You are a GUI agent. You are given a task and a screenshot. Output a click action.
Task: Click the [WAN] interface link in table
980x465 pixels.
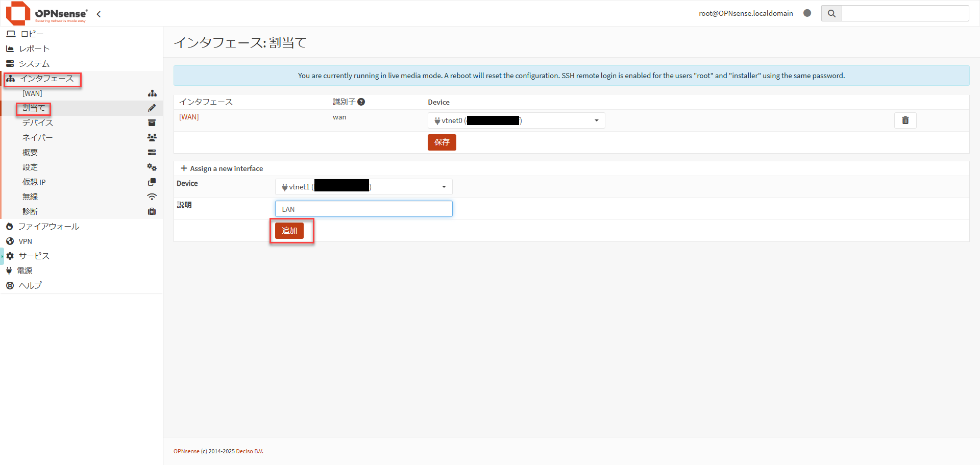tap(189, 117)
